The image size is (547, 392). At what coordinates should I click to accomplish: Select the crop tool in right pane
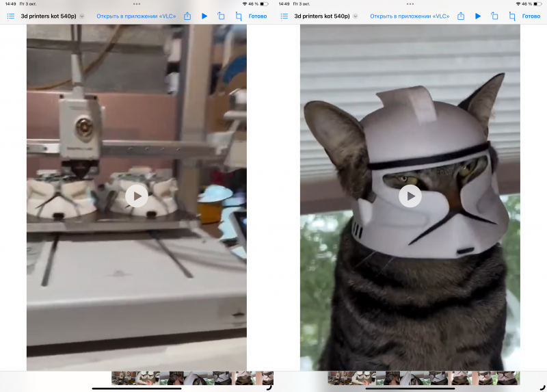[512, 16]
